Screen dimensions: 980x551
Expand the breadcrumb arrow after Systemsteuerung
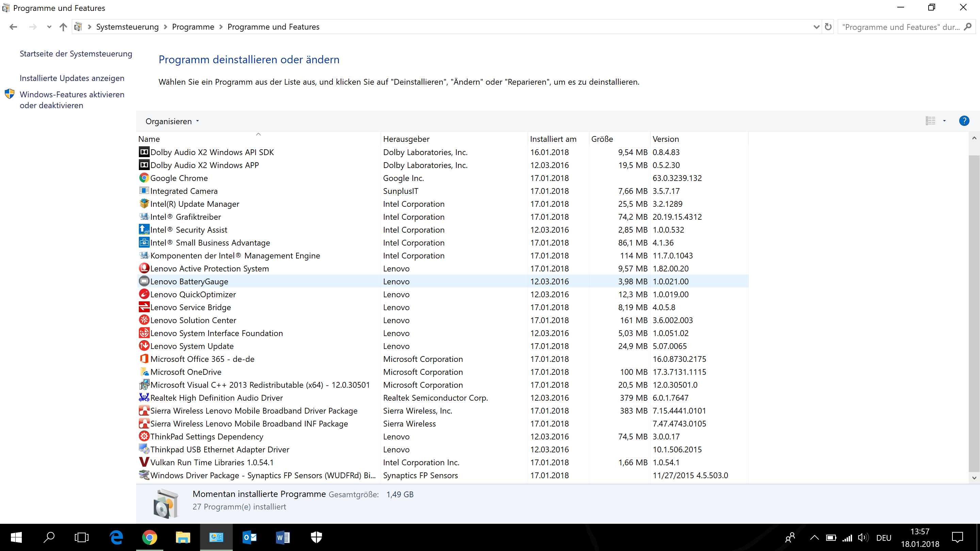165,27
